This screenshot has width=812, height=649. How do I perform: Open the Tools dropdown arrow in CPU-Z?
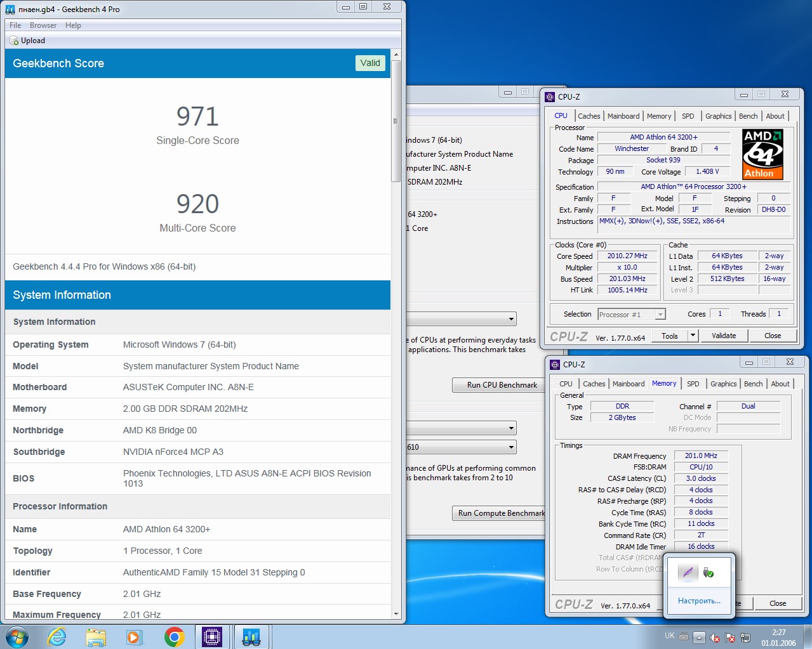click(x=693, y=336)
